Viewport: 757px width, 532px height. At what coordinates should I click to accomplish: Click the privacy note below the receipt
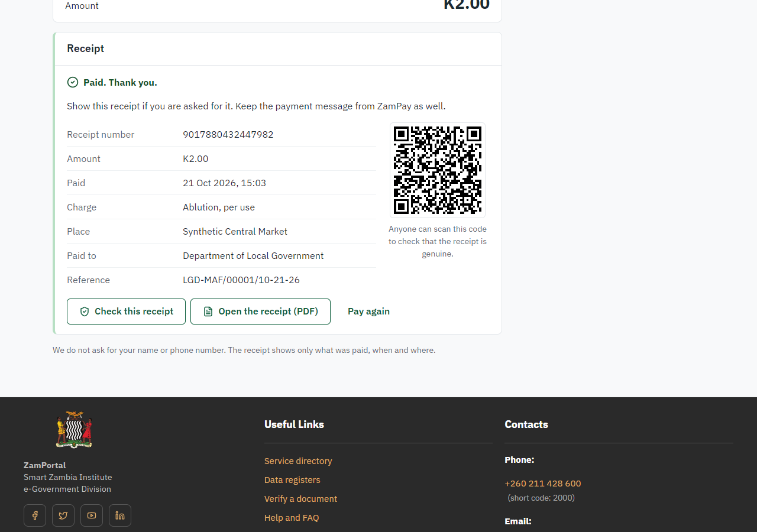[x=244, y=350]
